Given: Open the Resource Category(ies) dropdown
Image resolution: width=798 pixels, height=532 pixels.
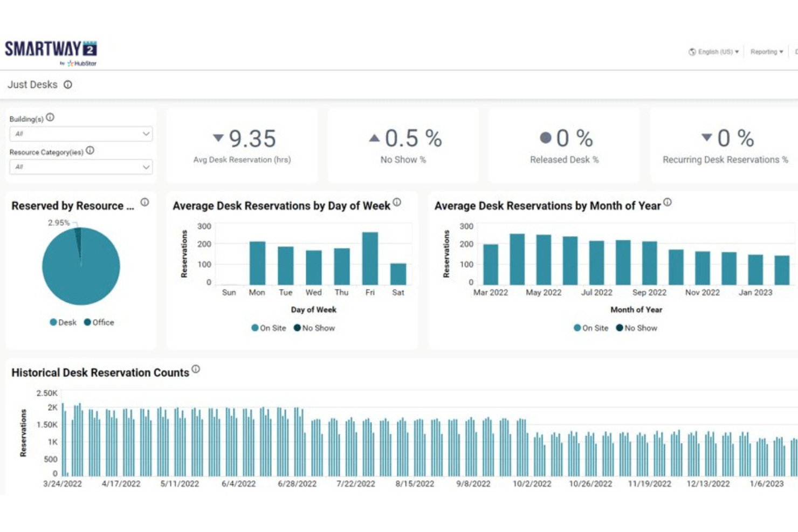Looking at the screenshot, I should pos(81,167).
